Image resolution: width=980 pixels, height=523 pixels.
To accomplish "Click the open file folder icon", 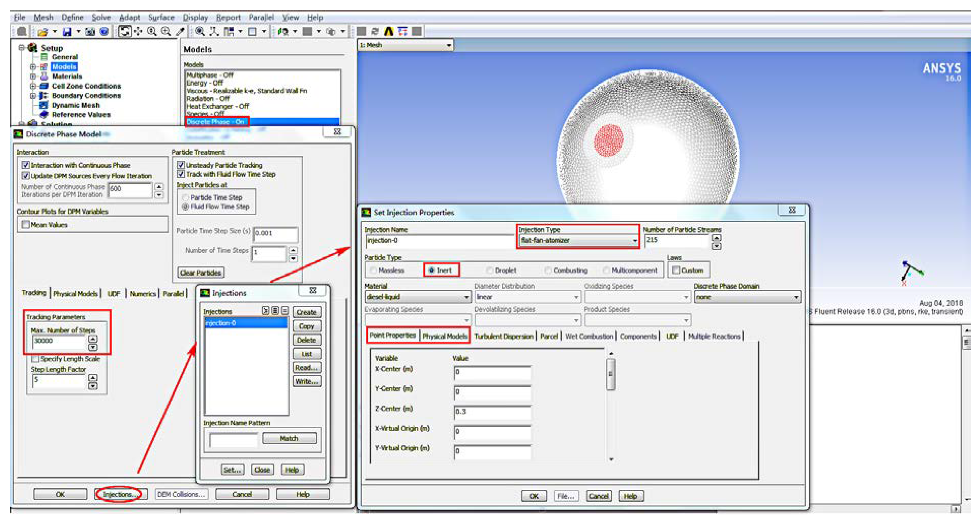I will point(43,32).
